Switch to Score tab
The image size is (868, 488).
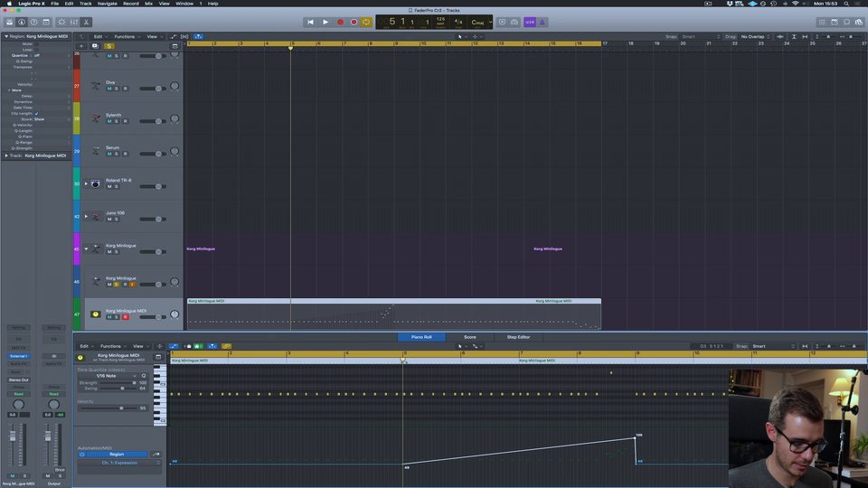coord(470,337)
